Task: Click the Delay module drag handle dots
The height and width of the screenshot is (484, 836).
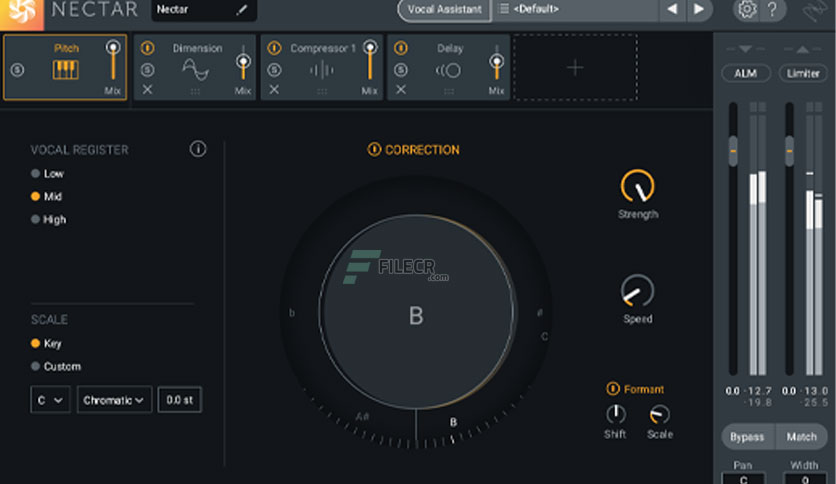Action: 449,92
